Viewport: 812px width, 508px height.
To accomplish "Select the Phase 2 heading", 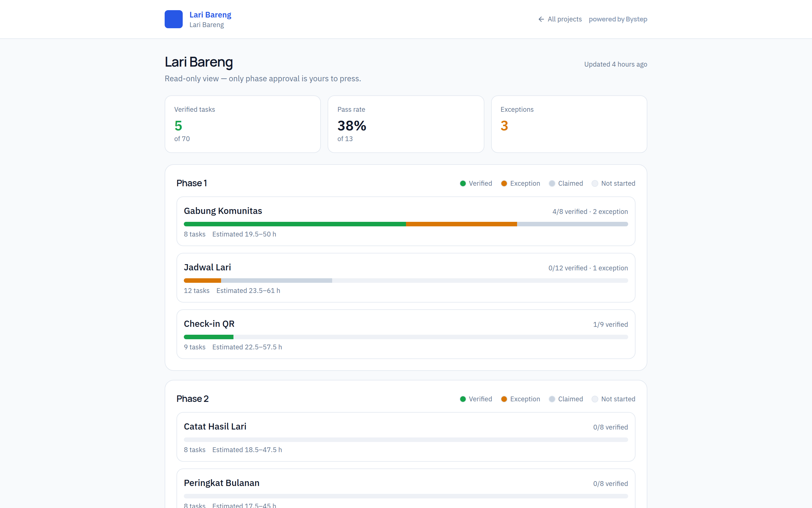I will [193, 399].
